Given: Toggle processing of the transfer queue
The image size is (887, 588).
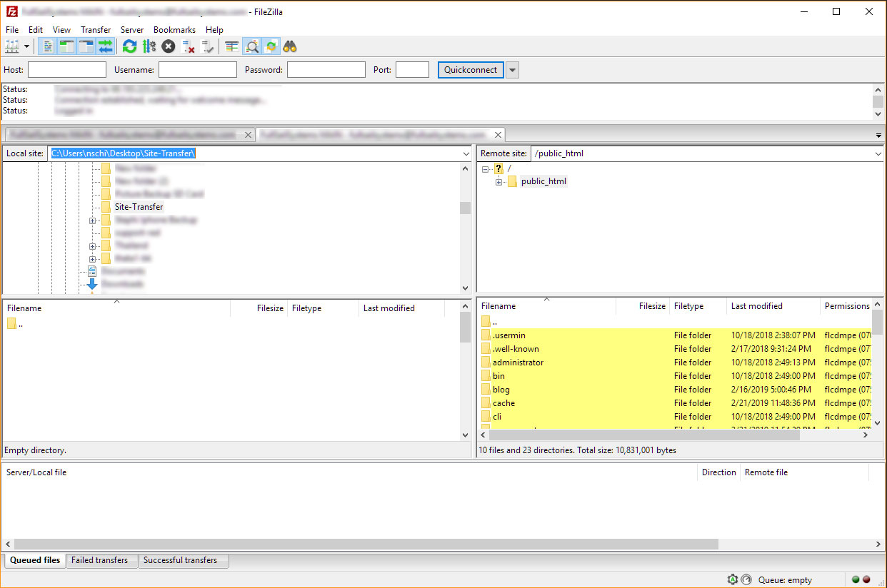Looking at the screenshot, I should pos(149,46).
